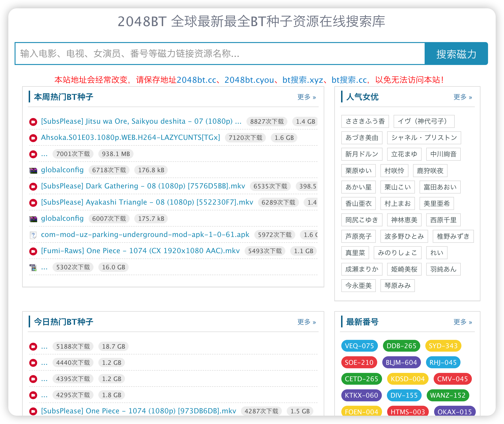Image resolution: width=504 pixels, height=424 pixels.
Task: Click video icon in 18.7 GB row
Action: click(x=33, y=347)
